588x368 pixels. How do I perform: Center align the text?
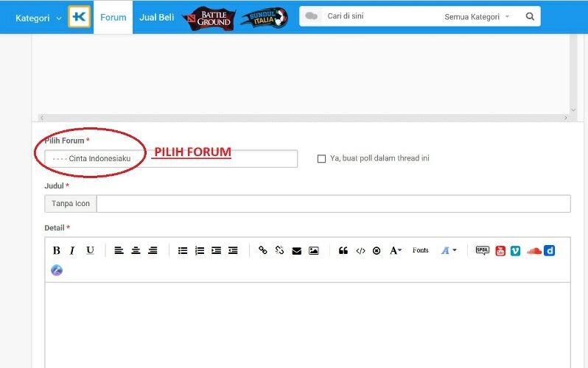point(136,250)
